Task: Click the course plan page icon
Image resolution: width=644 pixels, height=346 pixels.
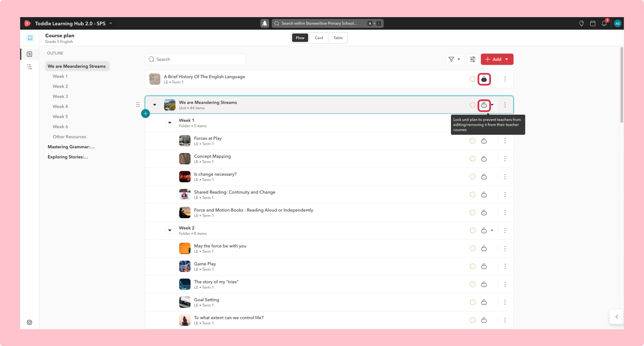Action: click(30, 38)
